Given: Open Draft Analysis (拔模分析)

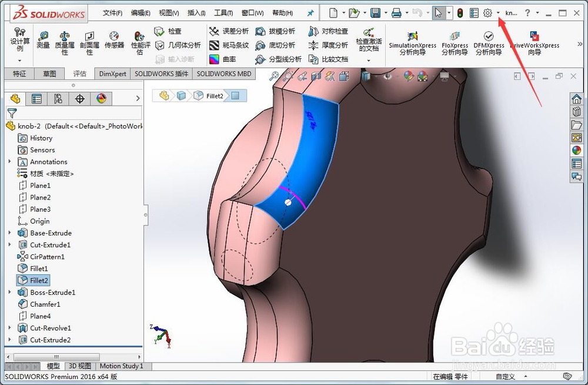Looking at the screenshot, I should (275, 31).
